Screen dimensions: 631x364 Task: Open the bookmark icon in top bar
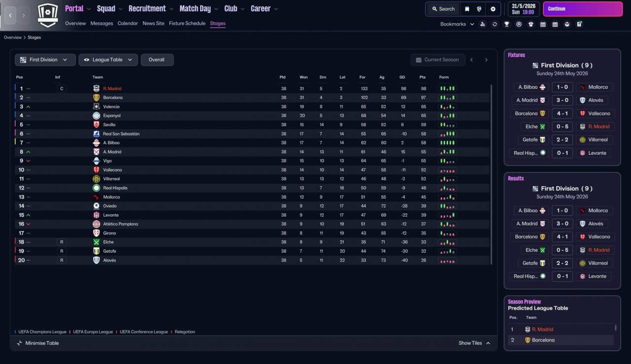pos(467,9)
